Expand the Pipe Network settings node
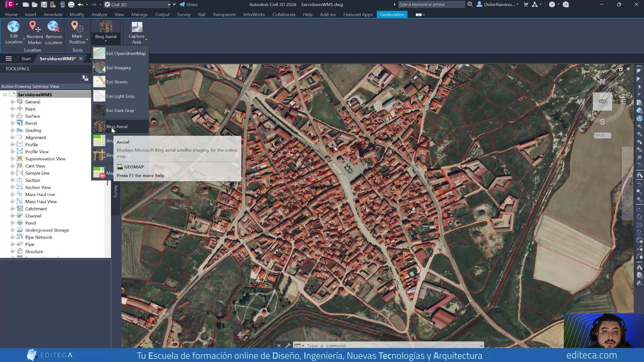 pyautogui.click(x=12, y=237)
